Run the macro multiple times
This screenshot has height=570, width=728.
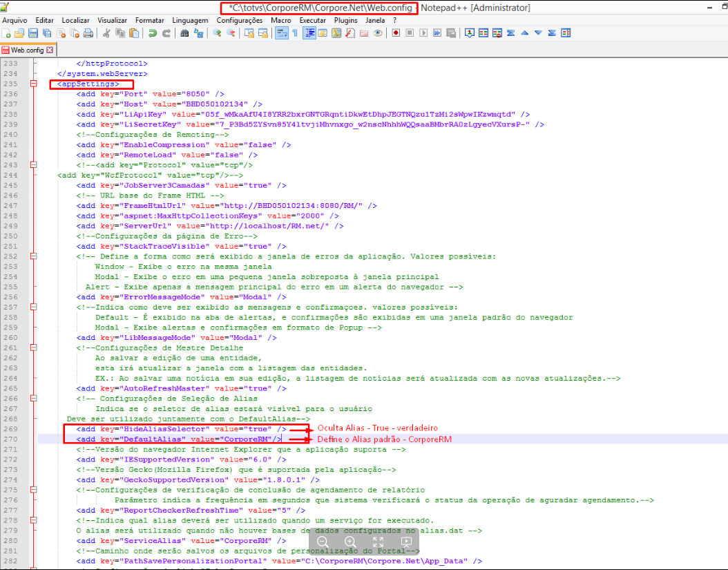point(437,33)
